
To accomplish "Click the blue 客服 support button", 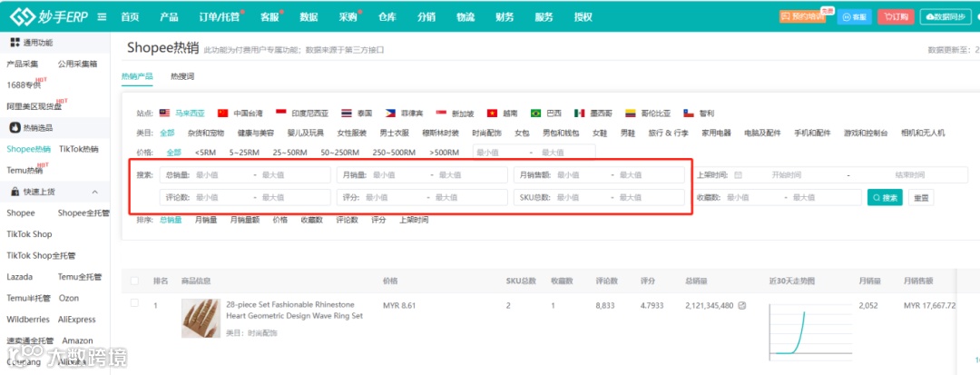I will [855, 17].
